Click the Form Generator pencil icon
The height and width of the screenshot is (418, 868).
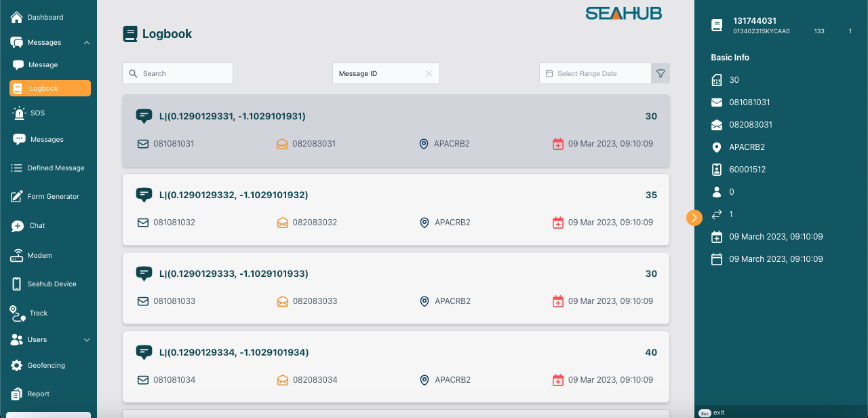17,197
